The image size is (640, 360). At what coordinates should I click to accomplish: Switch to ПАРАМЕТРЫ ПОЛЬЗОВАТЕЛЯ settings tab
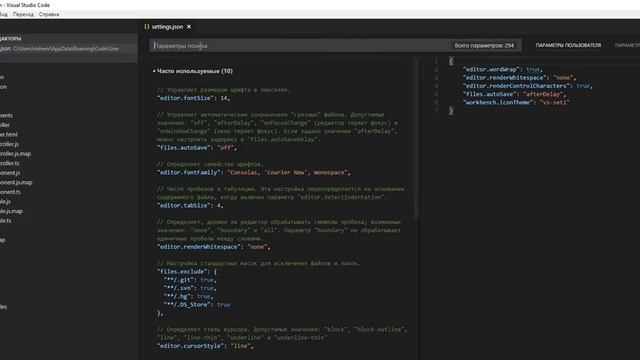click(x=568, y=45)
